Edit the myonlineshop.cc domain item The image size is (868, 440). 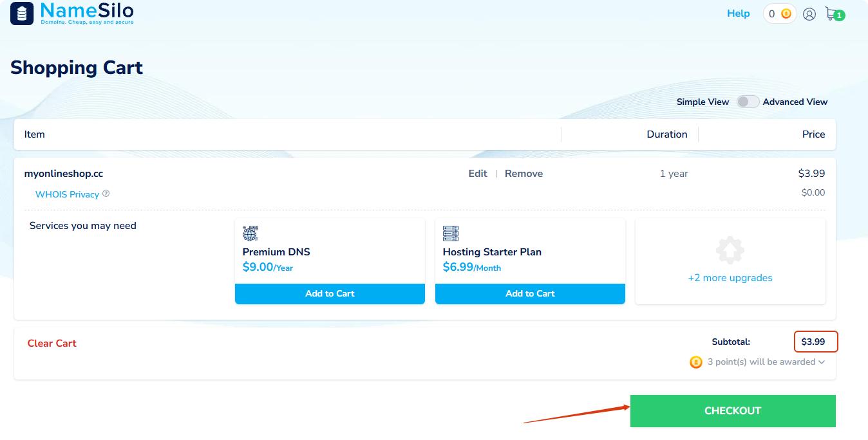pyautogui.click(x=477, y=174)
